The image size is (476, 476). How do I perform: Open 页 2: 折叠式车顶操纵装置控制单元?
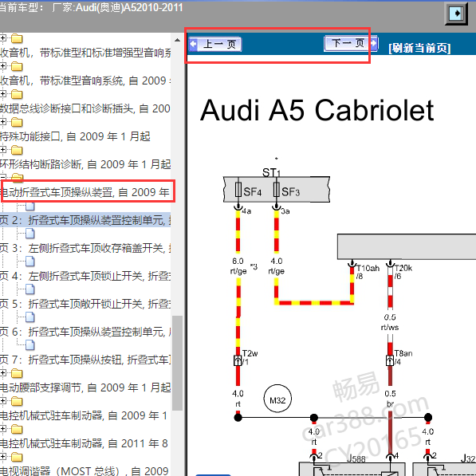tap(85, 220)
